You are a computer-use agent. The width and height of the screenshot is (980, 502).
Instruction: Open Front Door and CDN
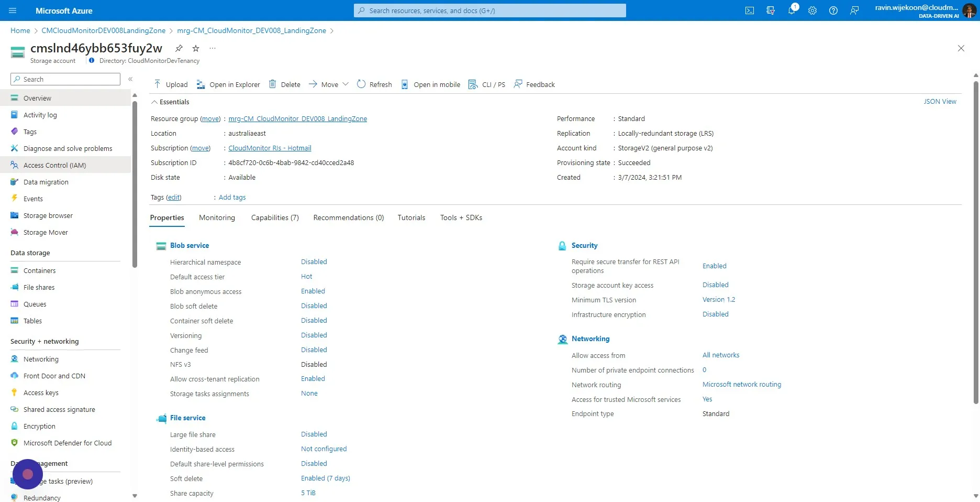[x=65, y=376]
